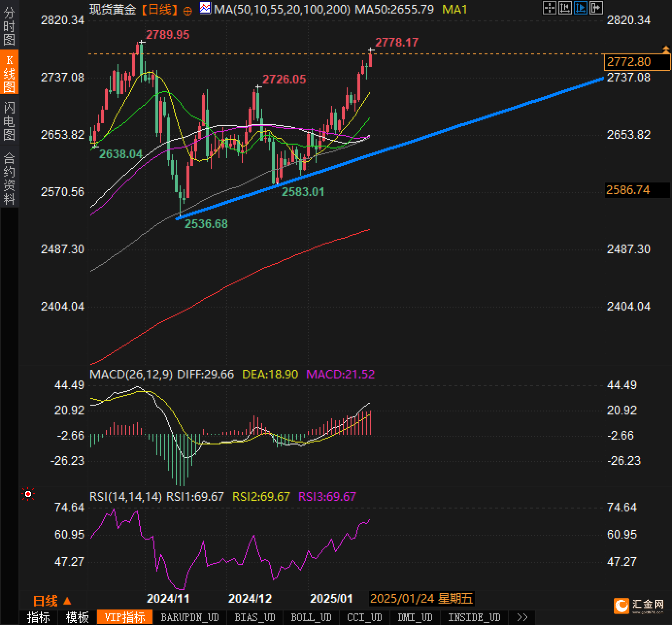This screenshot has width=672, height=625.
Task: Click the MA(50,10,55,20,100,200) parameters label
Action: (282, 9)
